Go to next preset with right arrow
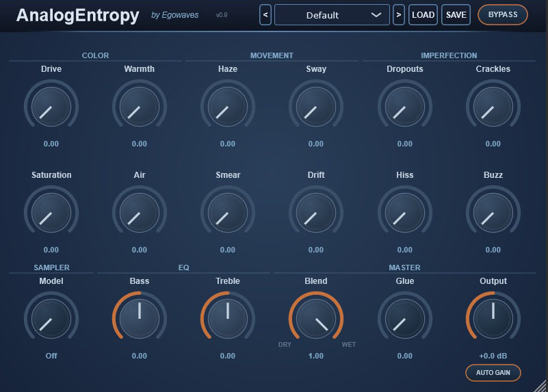Screen dimensions: 548x392 (x=399, y=15)
